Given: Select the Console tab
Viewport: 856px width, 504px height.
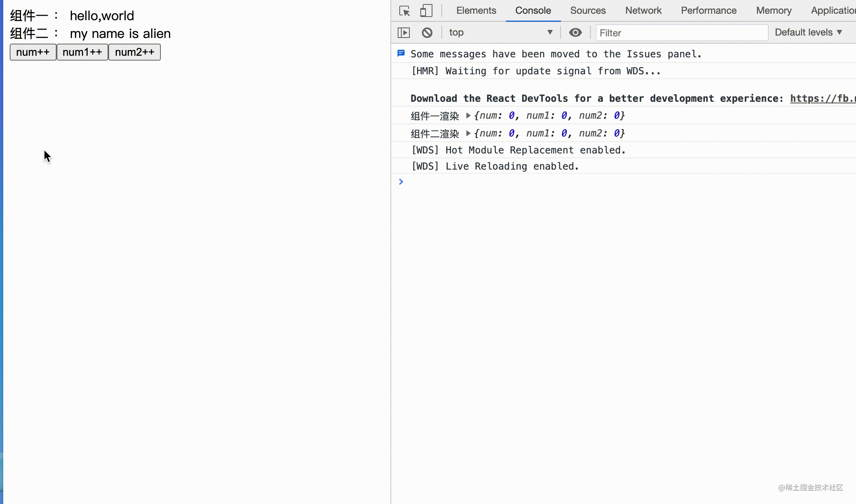Looking at the screenshot, I should click(x=533, y=10).
